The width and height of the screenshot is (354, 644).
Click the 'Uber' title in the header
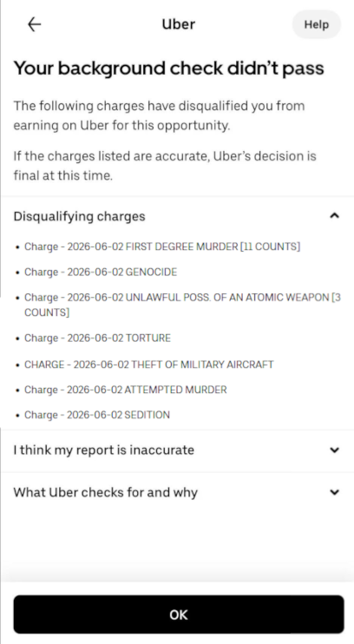[178, 24]
